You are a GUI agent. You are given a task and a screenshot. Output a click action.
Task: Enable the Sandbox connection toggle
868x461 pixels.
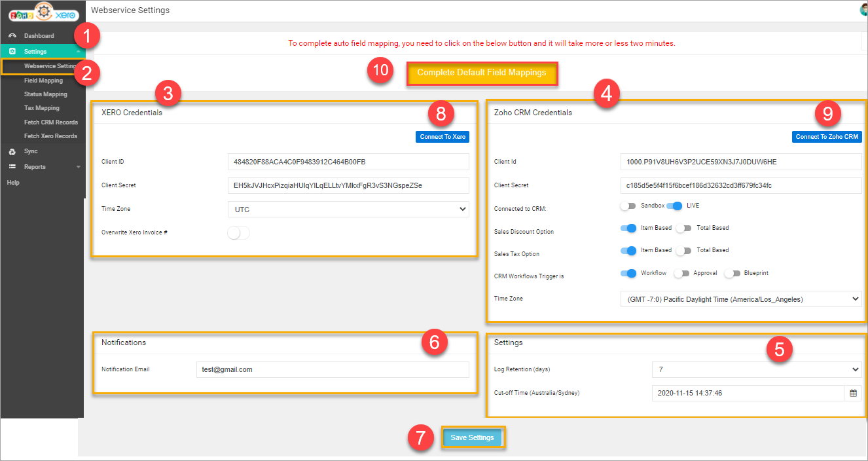[628, 206]
